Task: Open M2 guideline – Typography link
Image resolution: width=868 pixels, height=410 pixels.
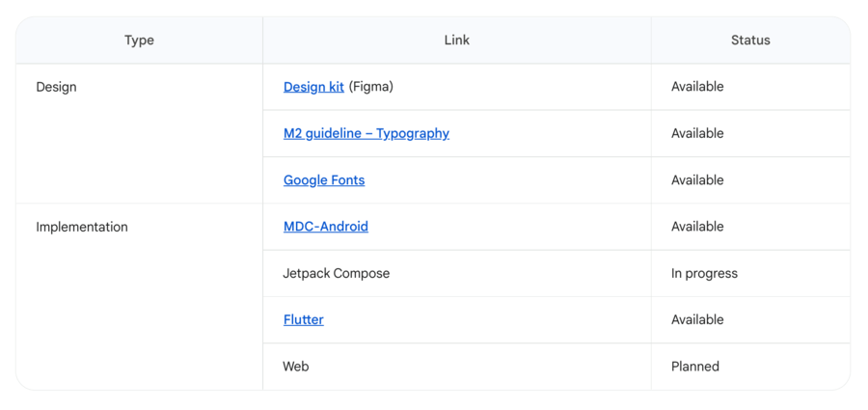Action: (366, 134)
